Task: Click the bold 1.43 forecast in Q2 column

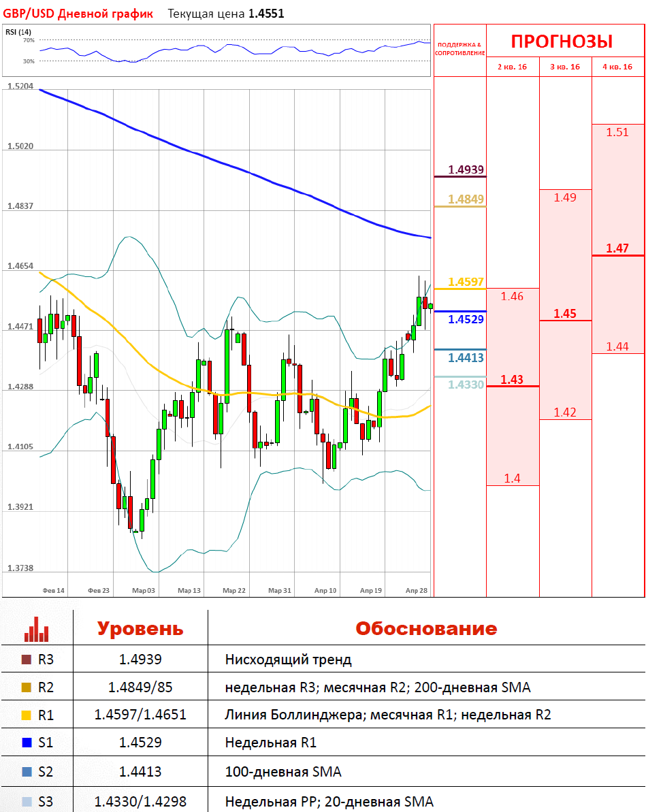Action: pos(512,380)
